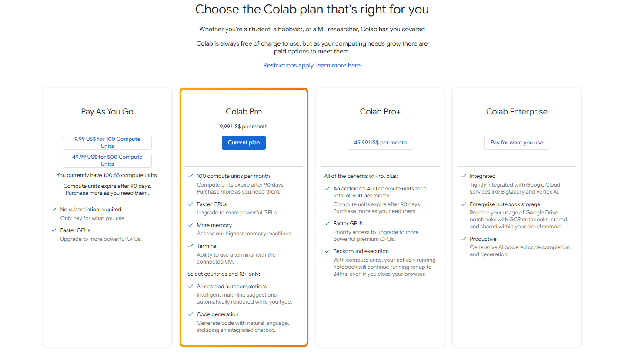Buy 500 Compute Units for 49,99 US$
The image size is (625, 364).
[107, 160]
